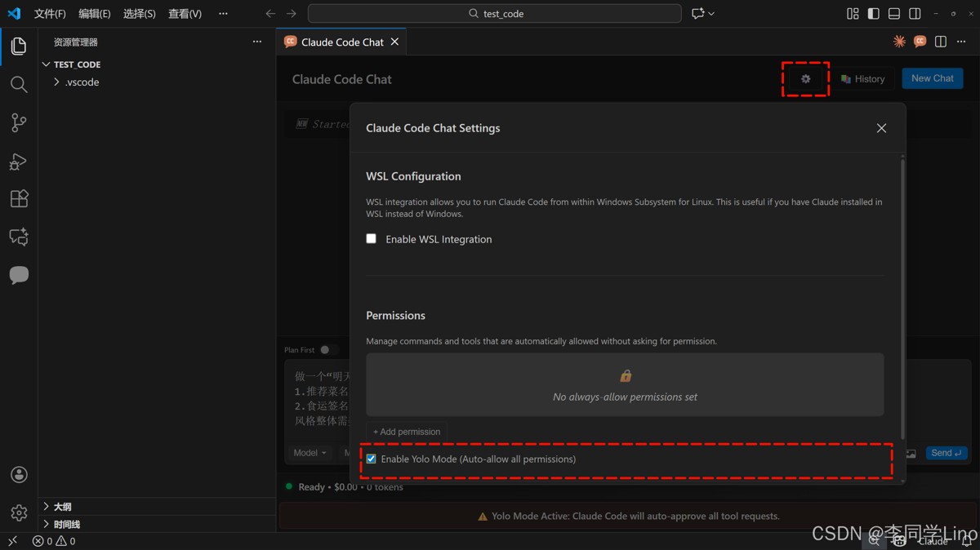980x550 pixels.
Task: Click the WSL Configuration heading
Action: (x=413, y=176)
